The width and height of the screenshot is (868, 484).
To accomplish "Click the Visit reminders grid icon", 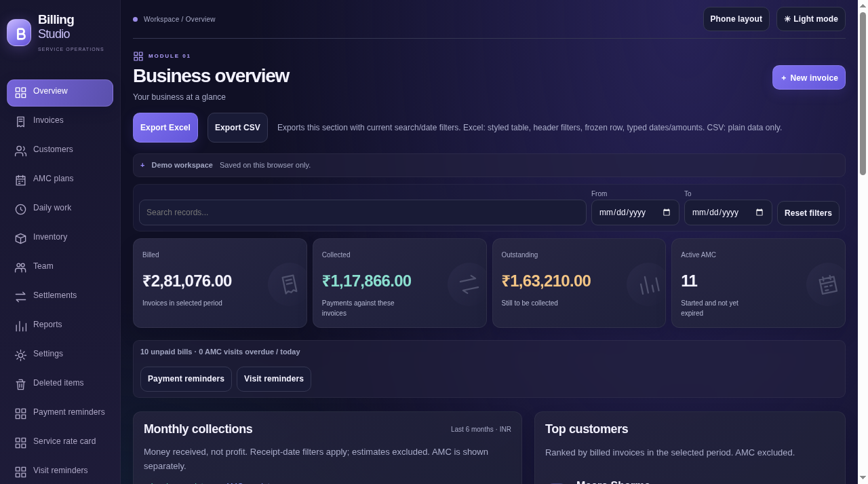I will pos(20,472).
